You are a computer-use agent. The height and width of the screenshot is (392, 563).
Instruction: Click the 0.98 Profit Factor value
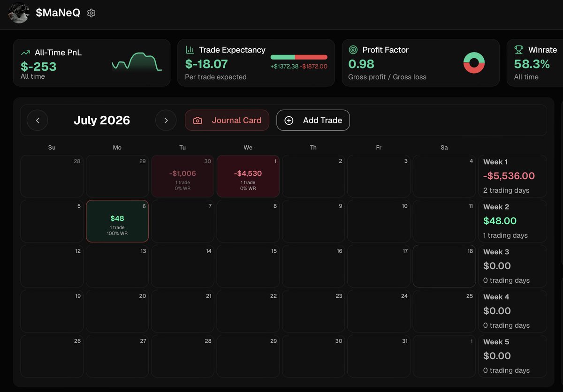tap(361, 64)
